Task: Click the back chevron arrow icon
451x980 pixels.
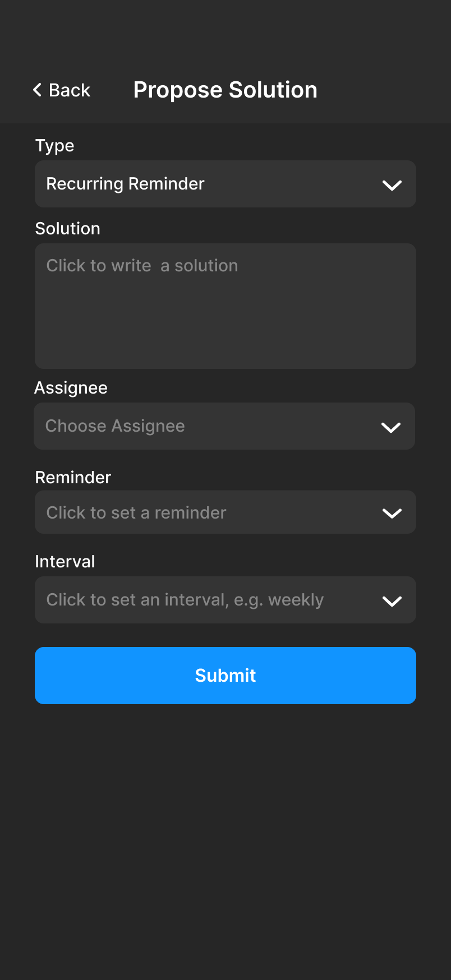Action: pyautogui.click(x=37, y=90)
